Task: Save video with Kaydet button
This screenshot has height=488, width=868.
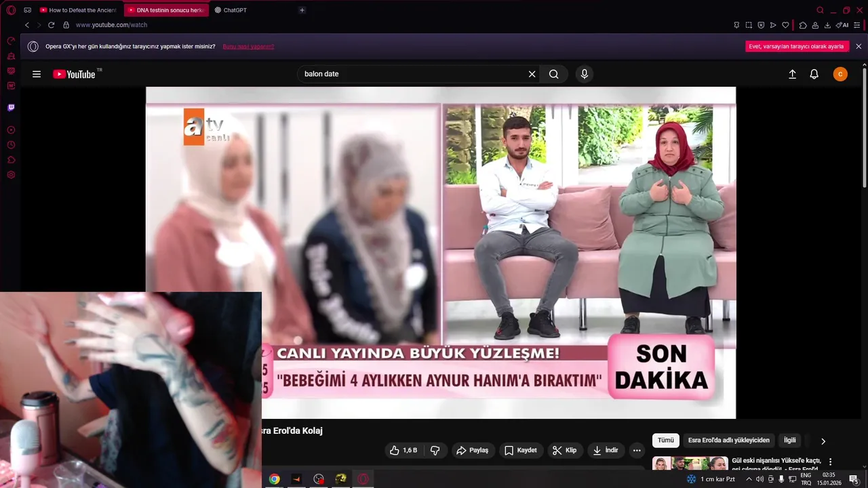Action: click(x=521, y=450)
